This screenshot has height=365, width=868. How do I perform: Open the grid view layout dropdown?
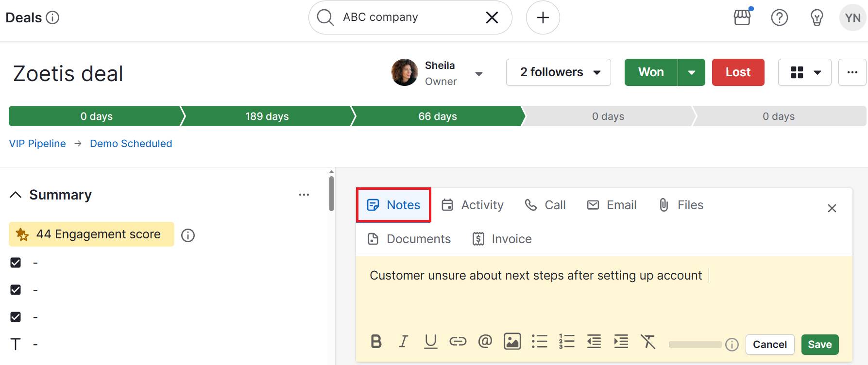tap(805, 72)
